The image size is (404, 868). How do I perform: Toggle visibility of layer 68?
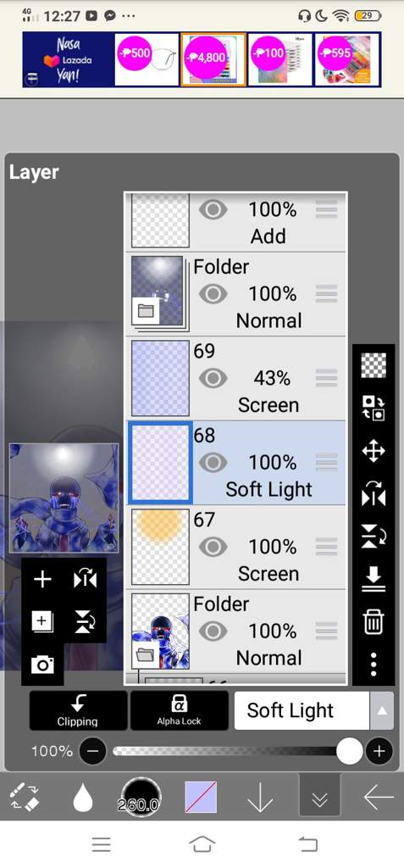coord(213,463)
